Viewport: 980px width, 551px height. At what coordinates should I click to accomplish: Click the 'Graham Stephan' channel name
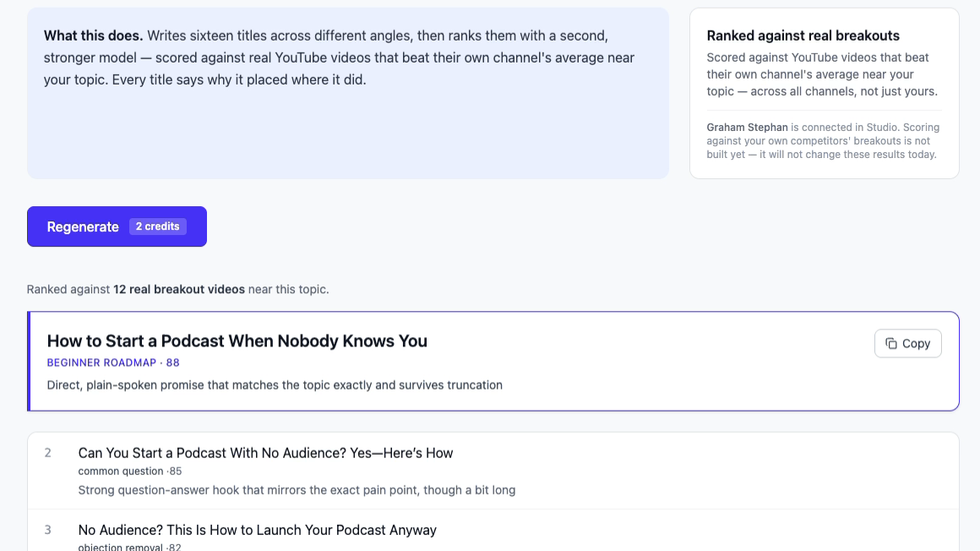[748, 127]
